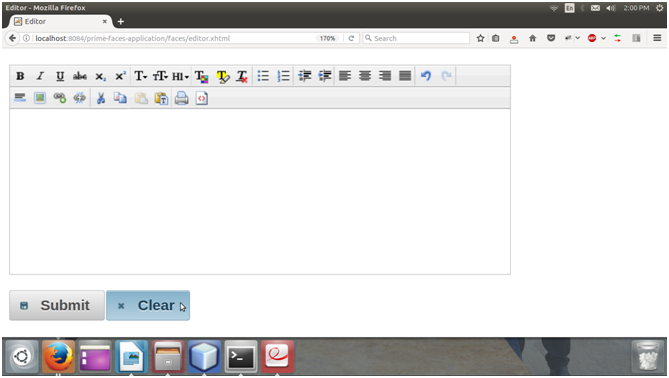Center align the text
Screen dimensions: 669x378
click(x=365, y=76)
